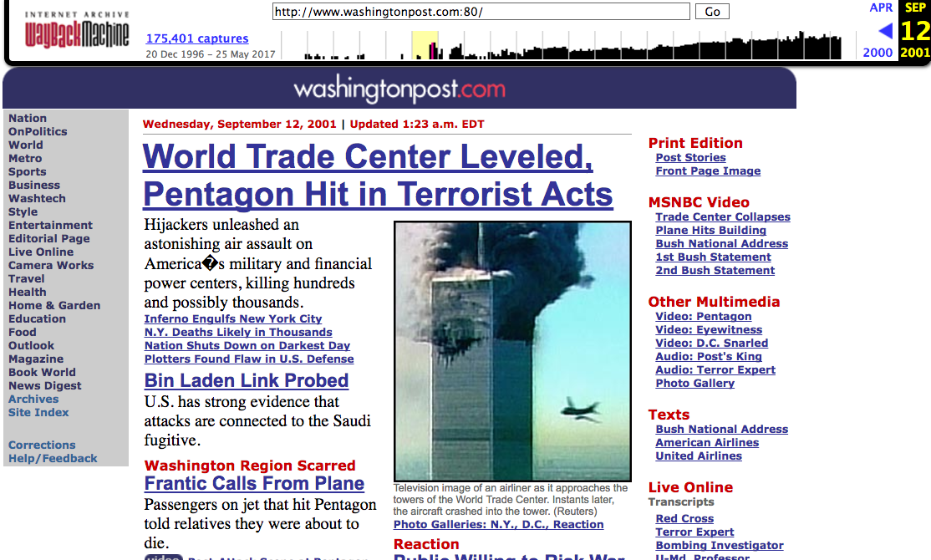Open Plotters Found Flaw in U.S. Defense
This screenshot has height=560, width=931.
point(249,359)
